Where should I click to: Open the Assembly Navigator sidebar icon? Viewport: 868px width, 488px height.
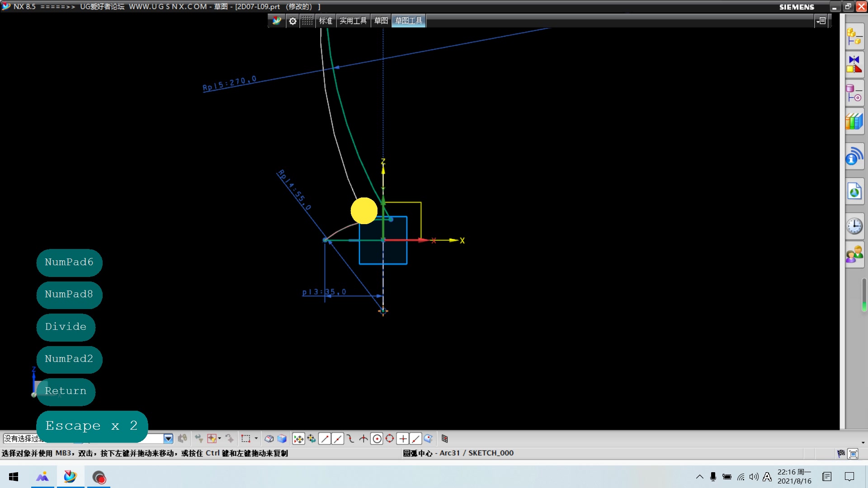click(x=854, y=37)
